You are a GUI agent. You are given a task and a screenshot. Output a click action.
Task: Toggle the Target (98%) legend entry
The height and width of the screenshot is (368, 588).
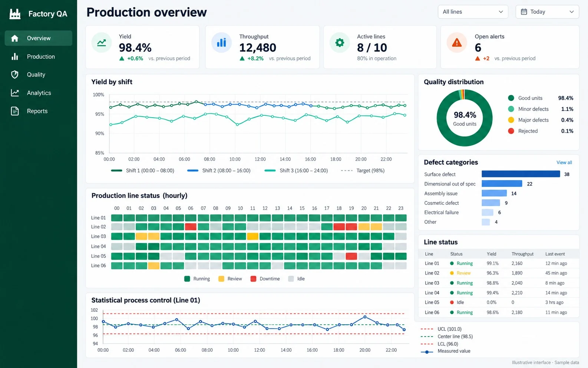pyautogui.click(x=363, y=171)
